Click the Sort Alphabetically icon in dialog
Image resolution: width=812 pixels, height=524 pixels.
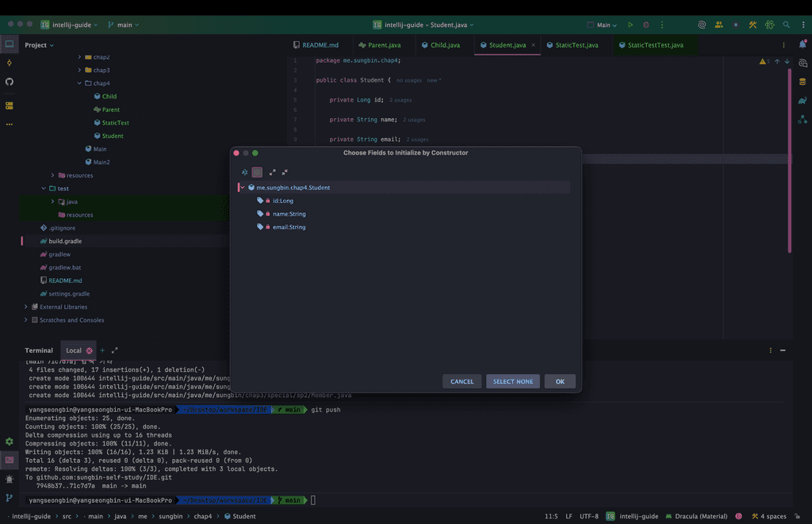[245, 172]
